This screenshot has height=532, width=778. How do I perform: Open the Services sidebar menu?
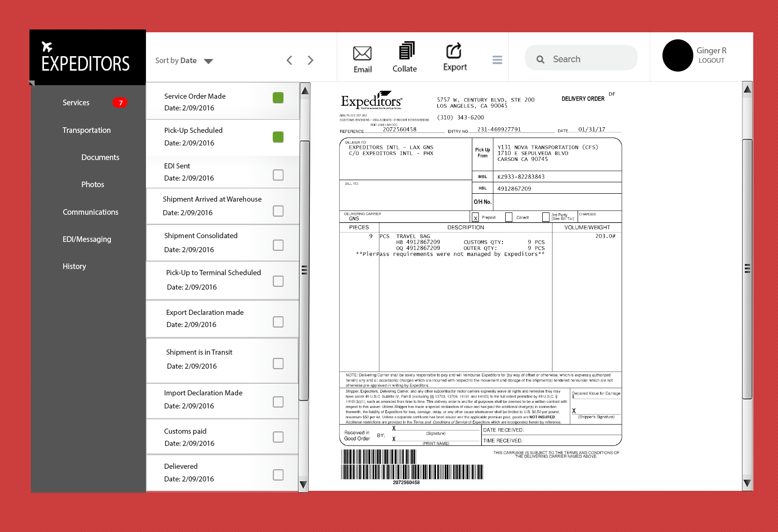[76, 103]
